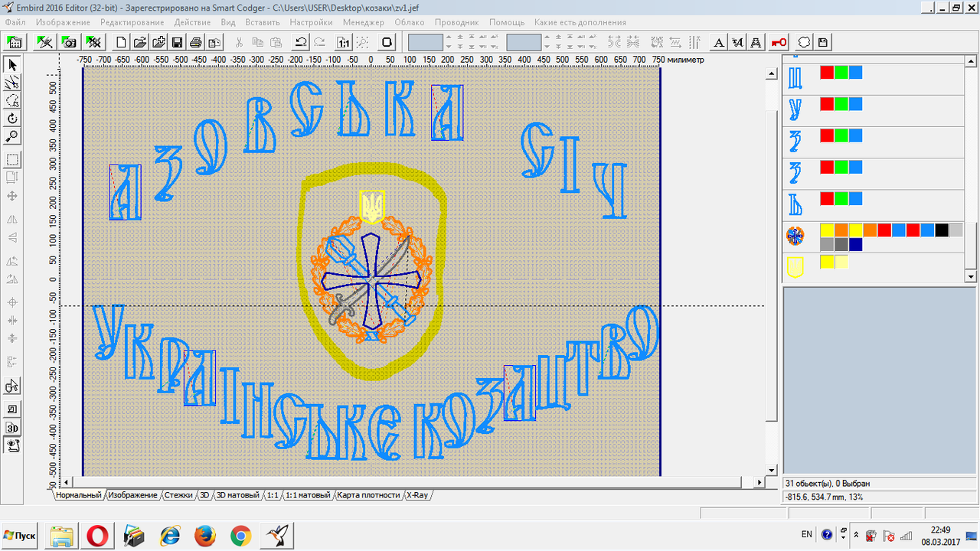This screenshot has height=551, width=980.
Task: Select the magnifier zoom tool
Action: tap(12, 137)
